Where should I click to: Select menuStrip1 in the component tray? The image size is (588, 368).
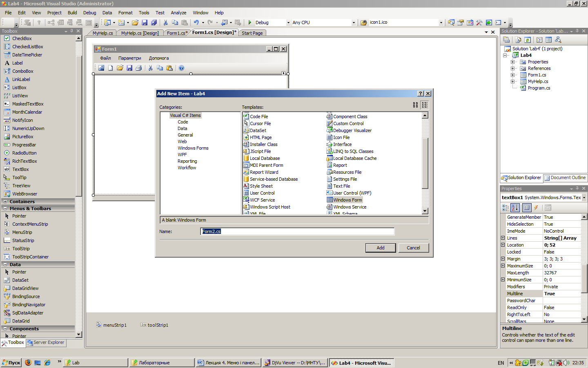111,325
